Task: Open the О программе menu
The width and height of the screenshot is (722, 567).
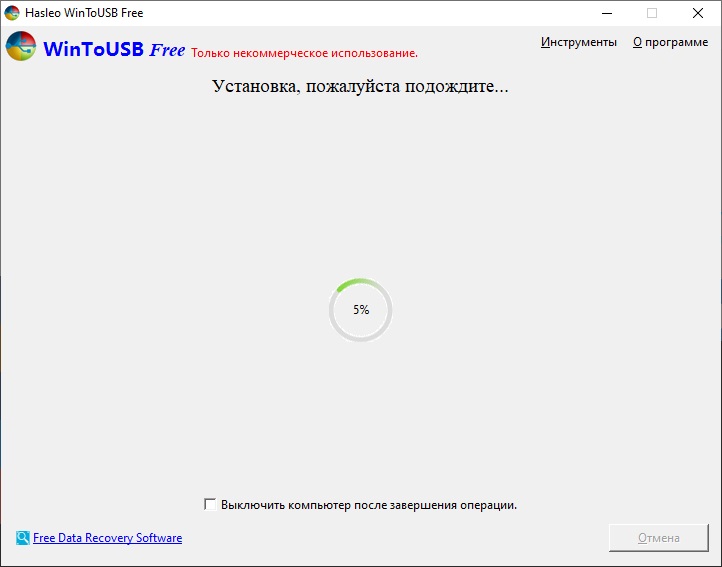Action: [x=670, y=42]
